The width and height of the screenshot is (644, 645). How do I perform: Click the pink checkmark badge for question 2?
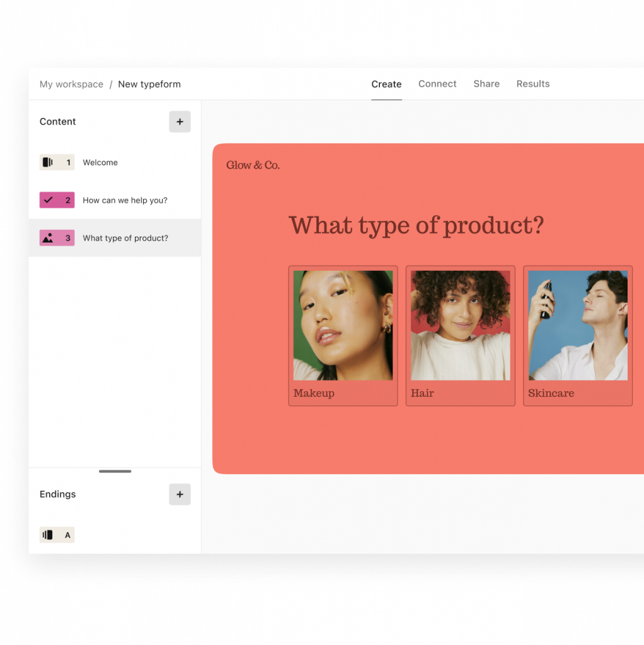(x=57, y=200)
